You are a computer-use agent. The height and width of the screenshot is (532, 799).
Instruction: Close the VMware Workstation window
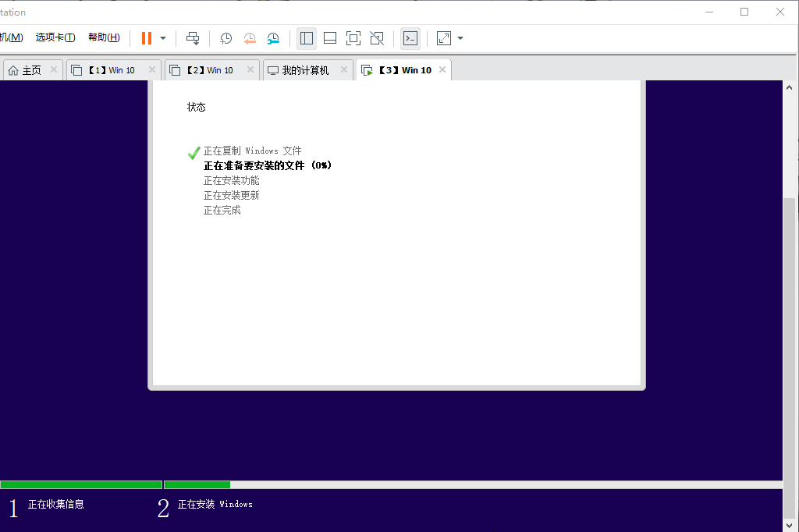780,12
